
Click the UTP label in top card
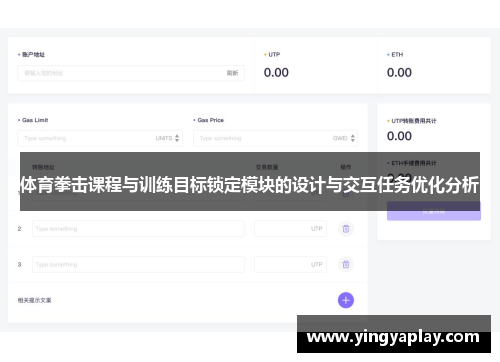click(274, 54)
